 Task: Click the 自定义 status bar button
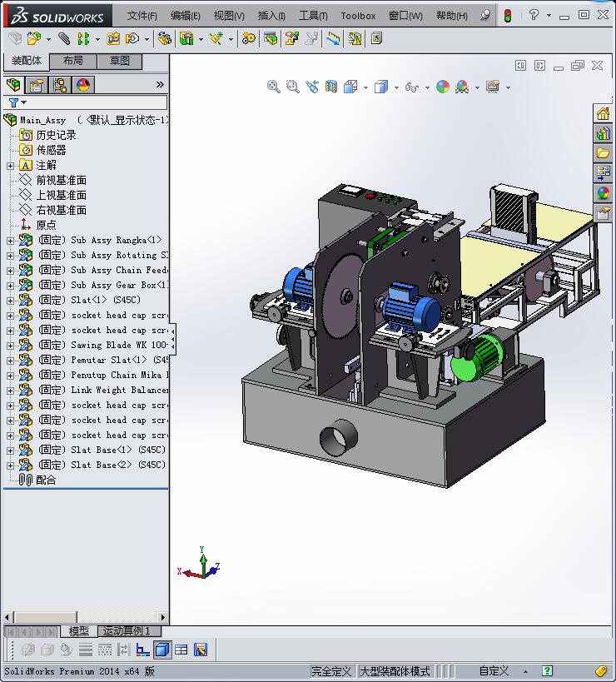[x=494, y=671]
